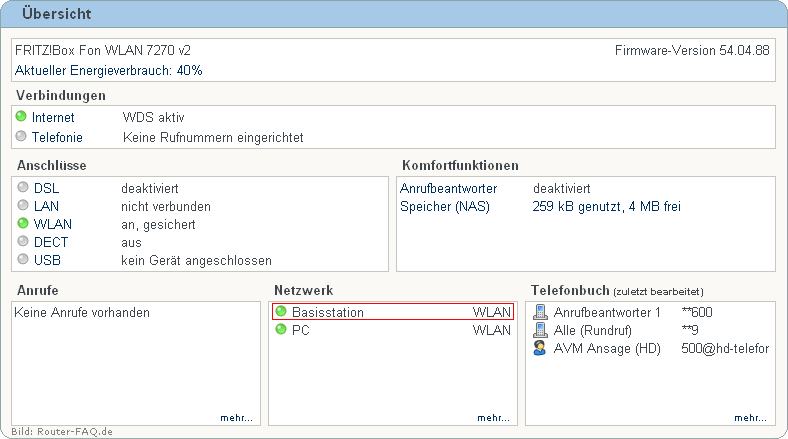
Task: Open the USB settings link
Action: point(47,260)
